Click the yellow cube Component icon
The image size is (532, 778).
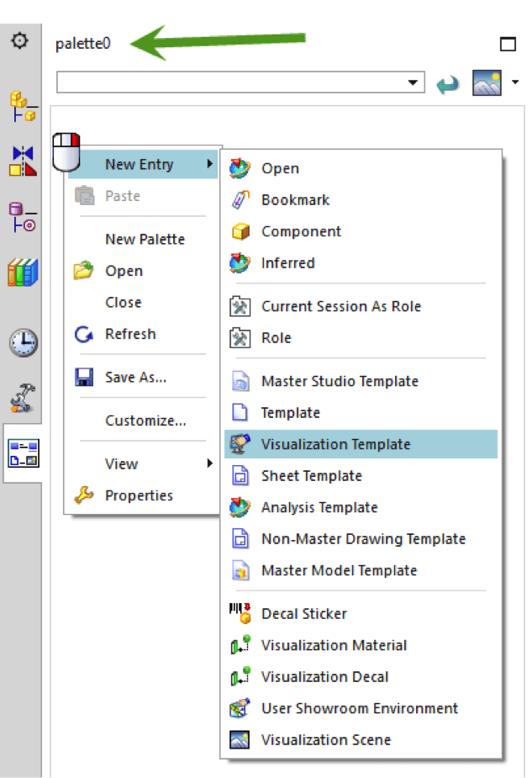pos(240,231)
